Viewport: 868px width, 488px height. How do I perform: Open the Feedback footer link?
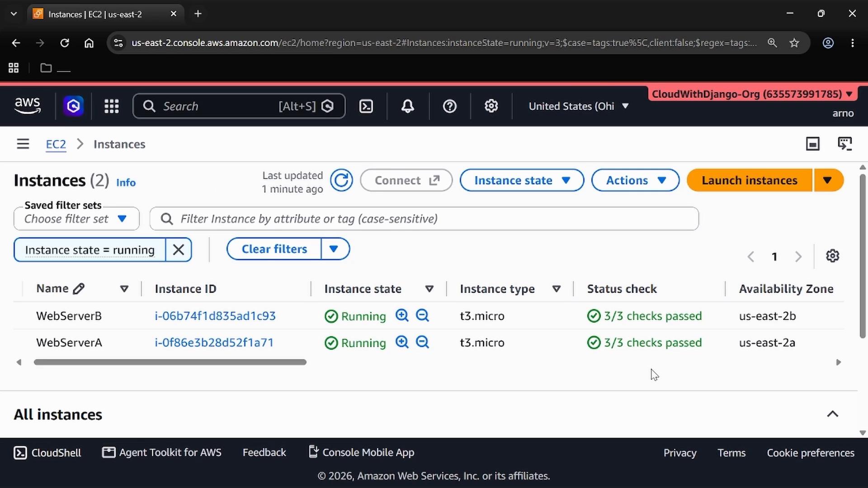[x=264, y=452]
